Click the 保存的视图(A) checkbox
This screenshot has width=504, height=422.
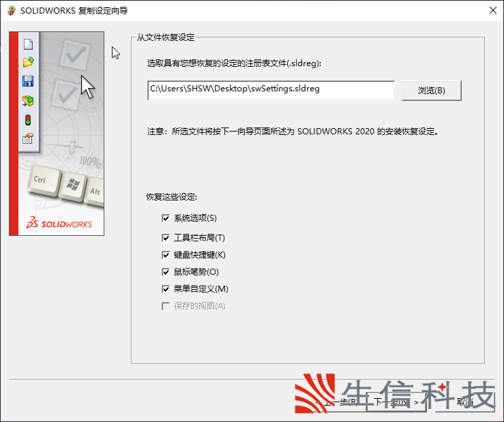(166, 306)
